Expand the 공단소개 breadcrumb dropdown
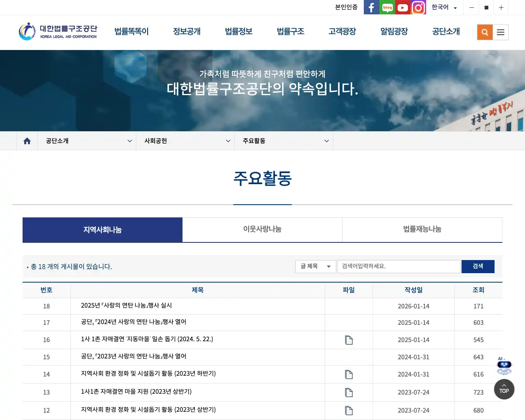Viewport: 525px width, 420px height. coord(87,141)
